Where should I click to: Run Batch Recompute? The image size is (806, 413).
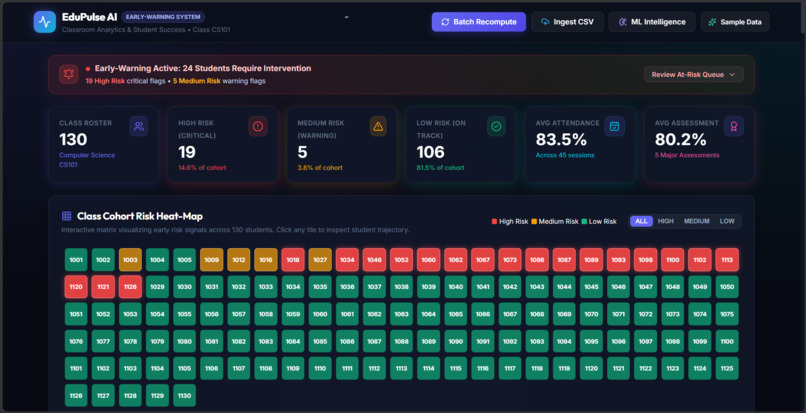tap(479, 22)
